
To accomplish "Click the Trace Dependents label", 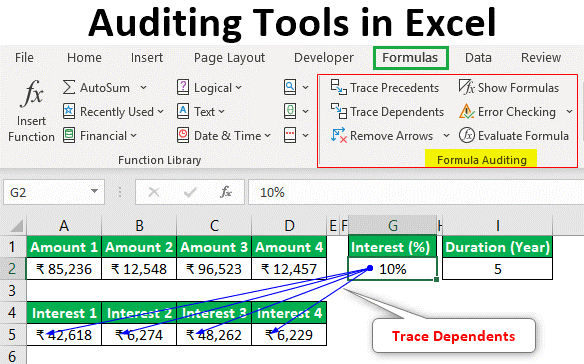I will pos(397,112).
